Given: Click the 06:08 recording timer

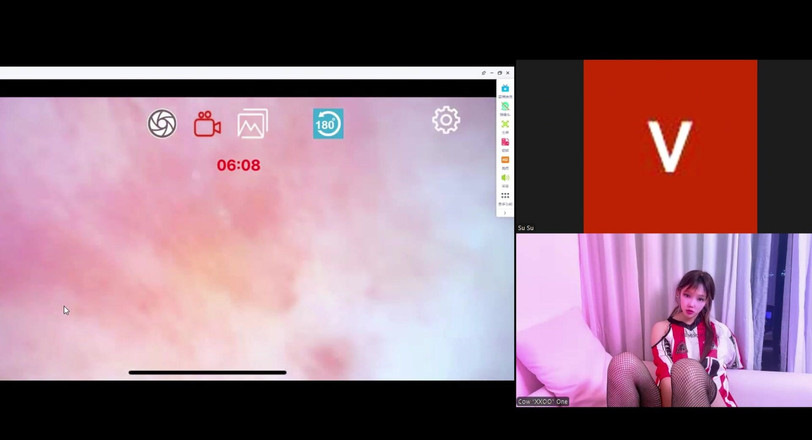Looking at the screenshot, I should (x=238, y=165).
